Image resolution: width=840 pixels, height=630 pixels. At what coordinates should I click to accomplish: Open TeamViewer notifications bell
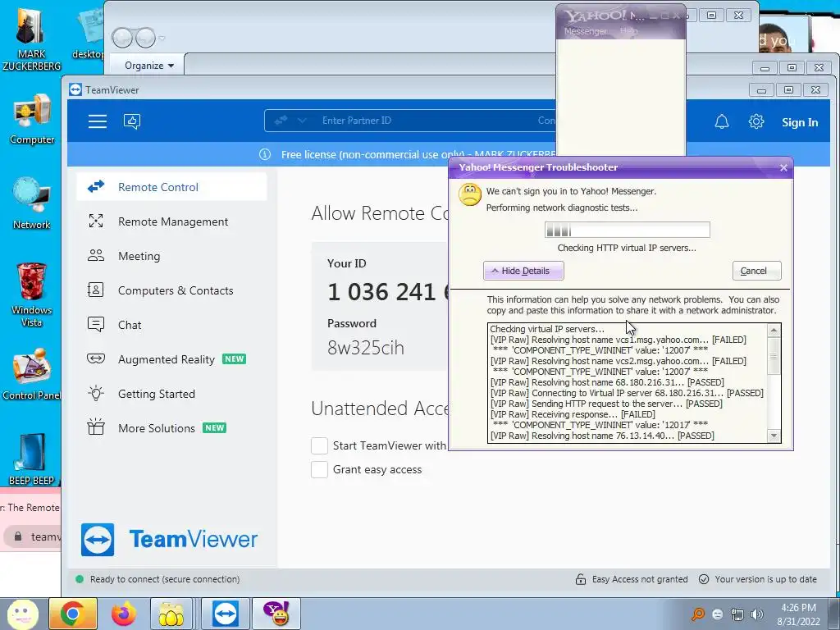click(x=722, y=121)
